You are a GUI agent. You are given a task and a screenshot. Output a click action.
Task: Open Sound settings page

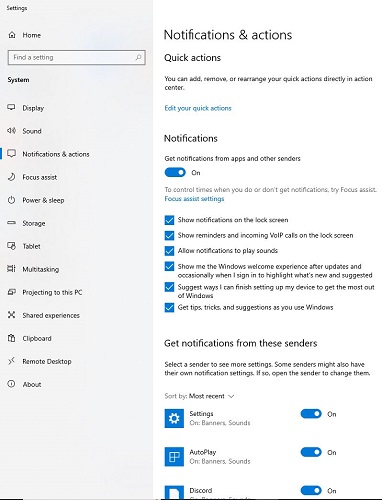32,131
